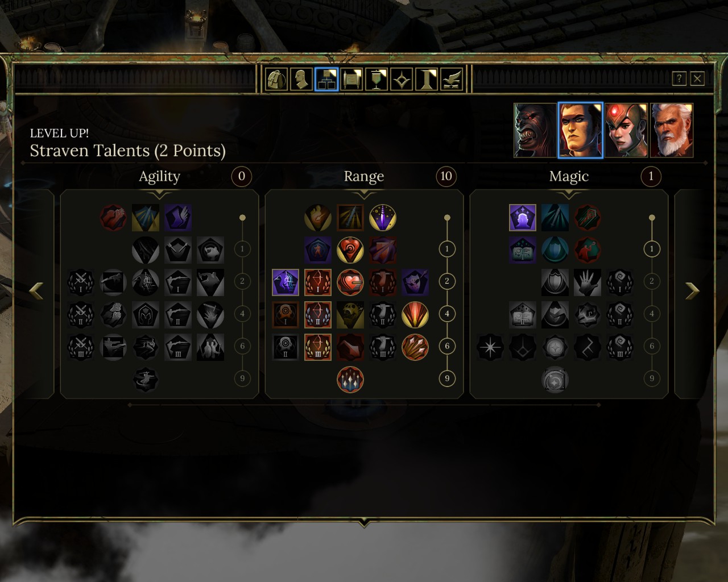The height and width of the screenshot is (582, 728).
Task: Expand the Range tree chevron
Action: click(364, 195)
